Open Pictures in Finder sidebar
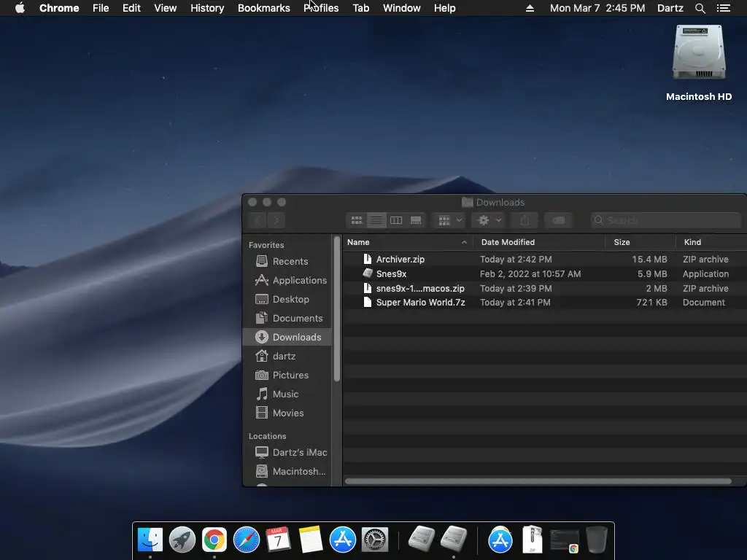747x560 pixels. (287, 376)
